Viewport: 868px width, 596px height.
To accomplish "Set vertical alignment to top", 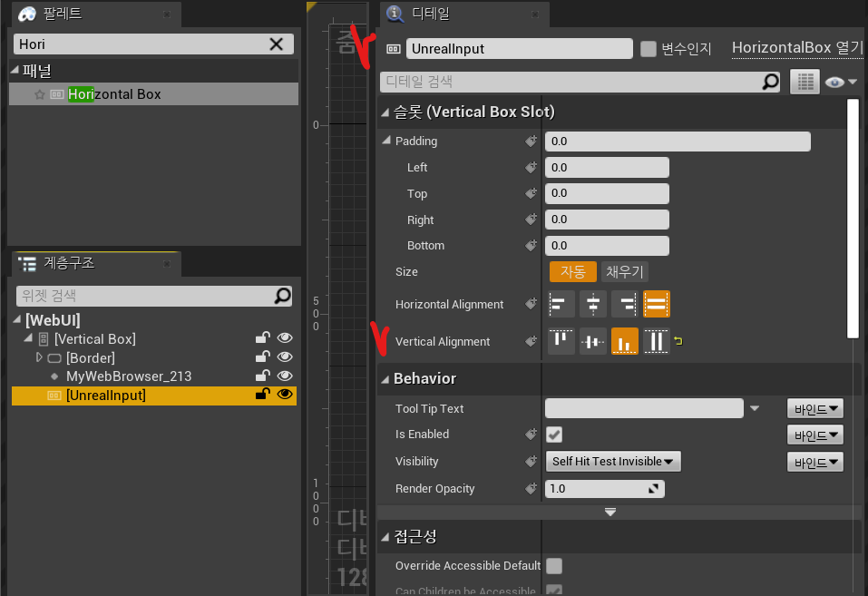I will tap(561, 341).
